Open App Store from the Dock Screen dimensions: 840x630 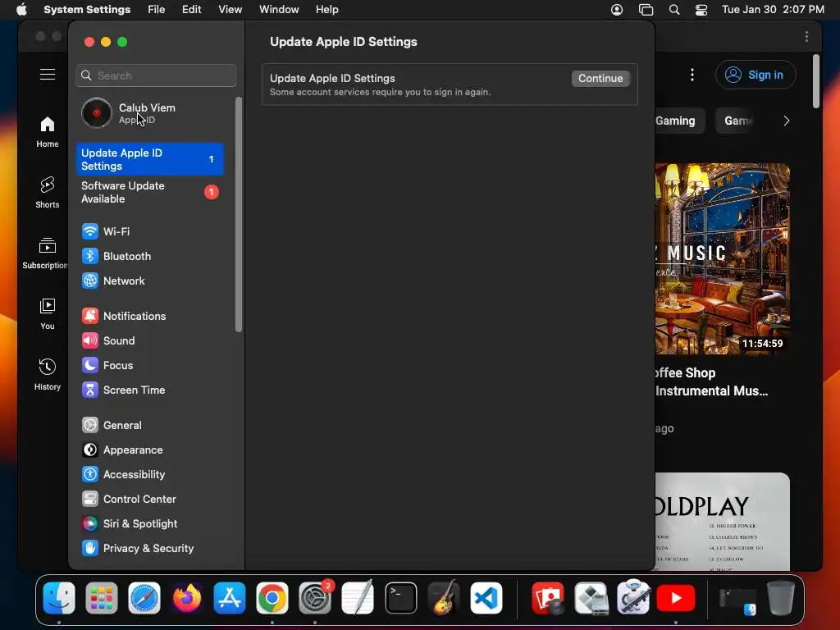pyautogui.click(x=230, y=598)
